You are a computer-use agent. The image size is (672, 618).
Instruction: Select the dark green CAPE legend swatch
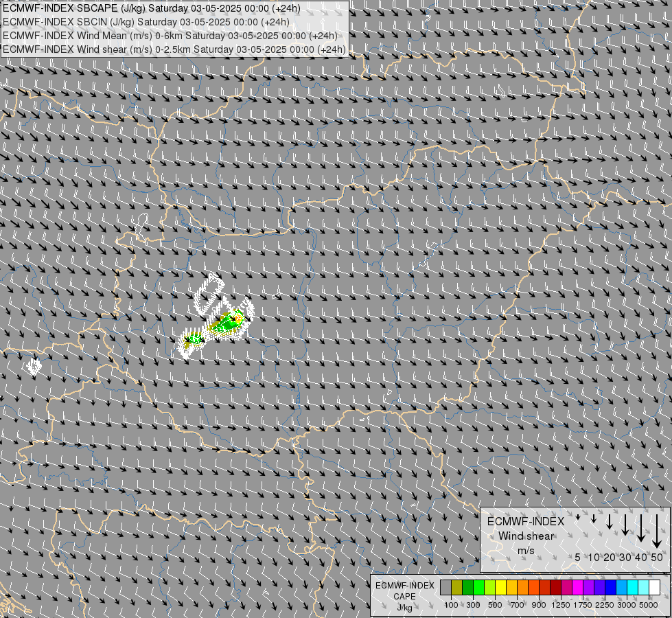point(468,588)
